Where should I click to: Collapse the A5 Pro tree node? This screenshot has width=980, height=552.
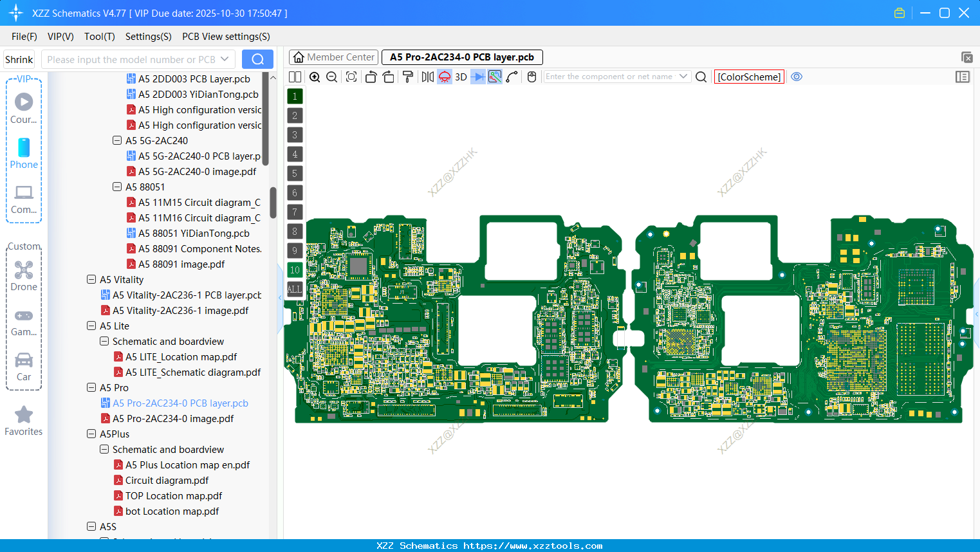[x=91, y=387]
